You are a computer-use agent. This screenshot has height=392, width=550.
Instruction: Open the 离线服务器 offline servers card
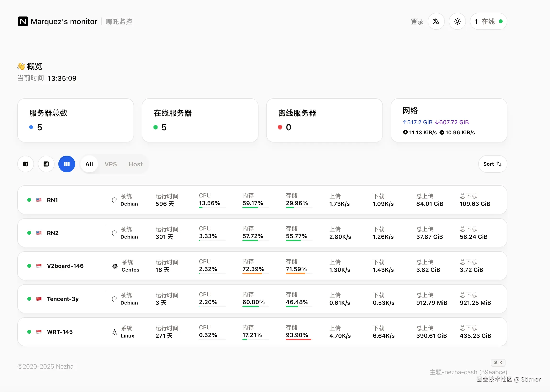[324, 120]
